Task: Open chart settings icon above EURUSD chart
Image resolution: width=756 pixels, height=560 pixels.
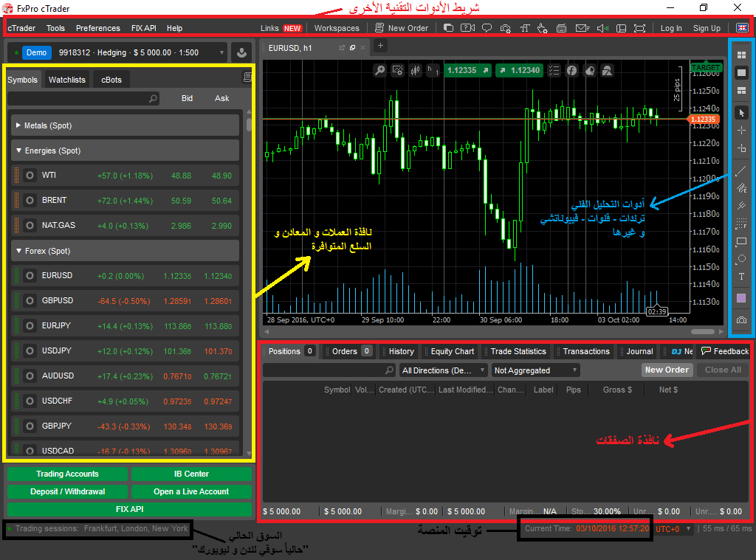Action: point(398,70)
